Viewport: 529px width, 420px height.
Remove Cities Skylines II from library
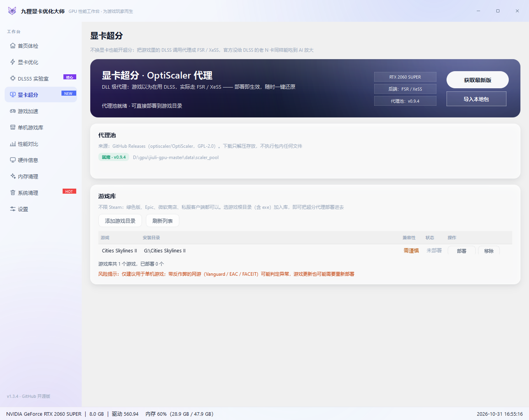click(489, 251)
